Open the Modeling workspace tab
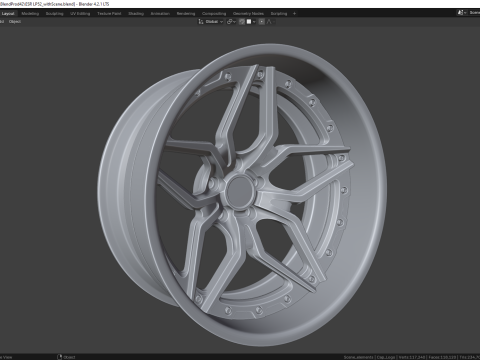The width and height of the screenshot is (480, 360). pos(30,14)
